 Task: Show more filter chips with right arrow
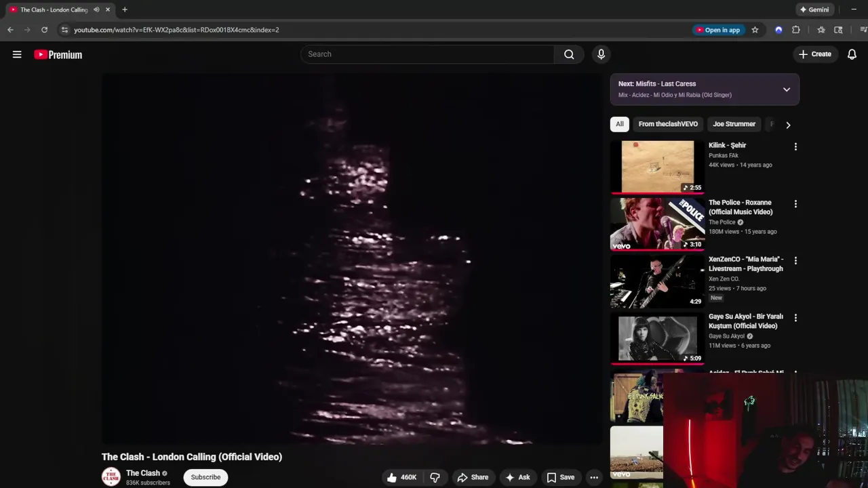click(788, 125)
